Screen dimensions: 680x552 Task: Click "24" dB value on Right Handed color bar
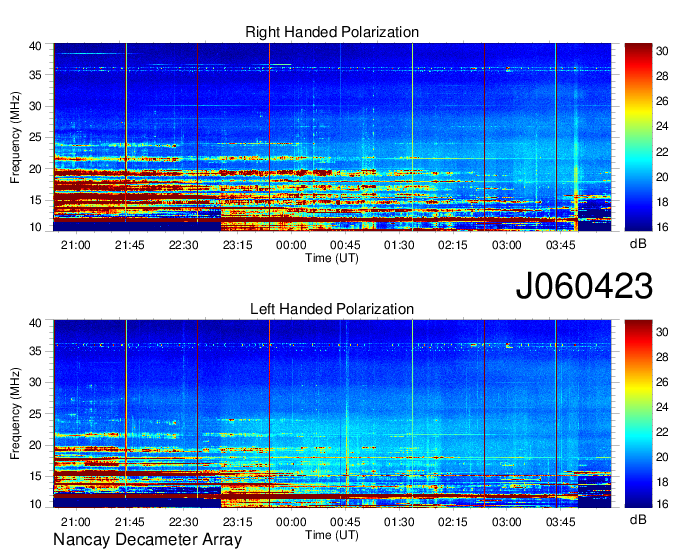[x=662, y=127]
